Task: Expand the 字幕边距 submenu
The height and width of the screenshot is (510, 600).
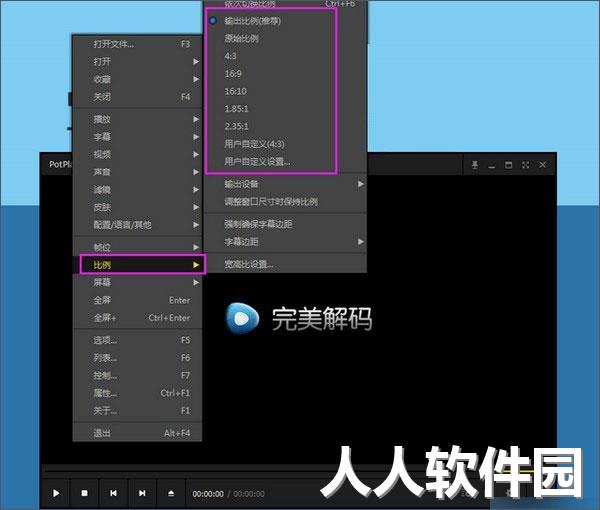Action: click(285, 241)
